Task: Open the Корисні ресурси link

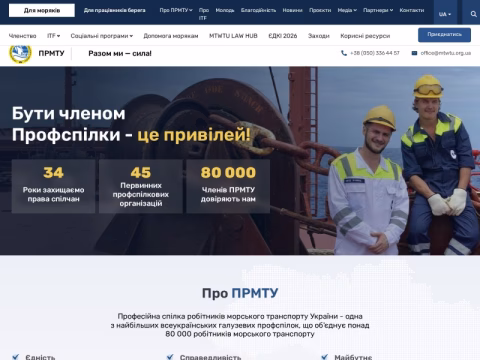Action: click(365, 36)
